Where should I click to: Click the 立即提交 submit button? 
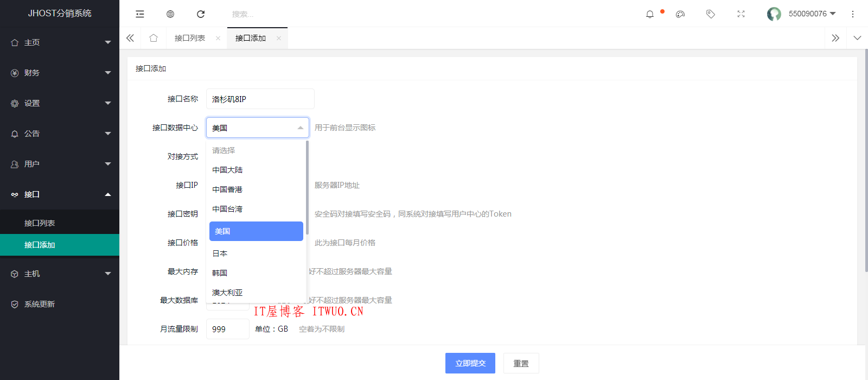pyautogui.click(x=470, y=363)
